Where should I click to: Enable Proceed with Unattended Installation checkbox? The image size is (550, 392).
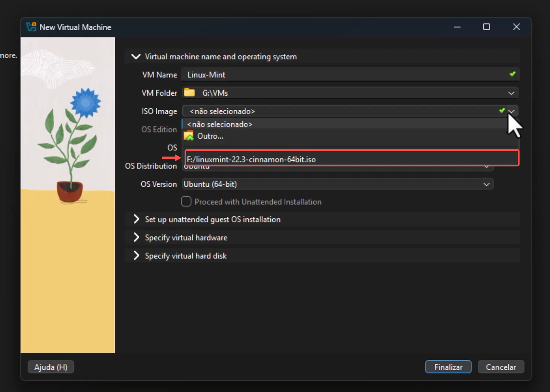click(x=186, y=201)
